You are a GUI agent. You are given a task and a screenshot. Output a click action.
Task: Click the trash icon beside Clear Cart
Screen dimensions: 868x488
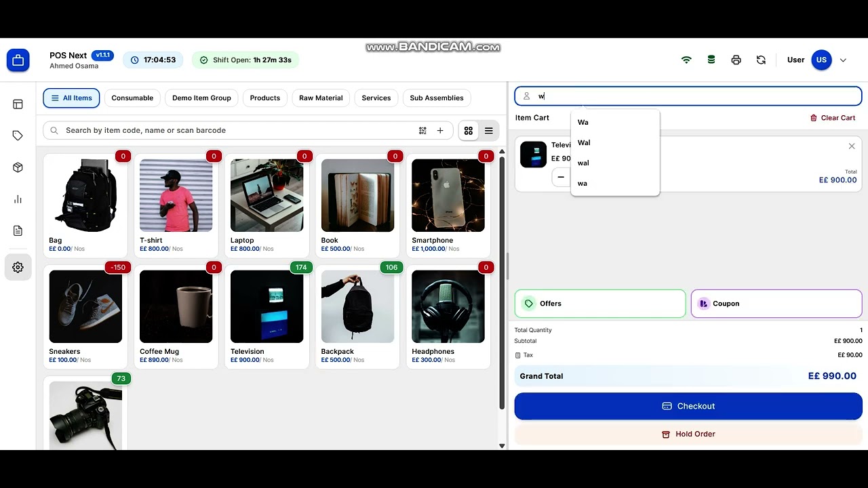pyautogui.click(x=814, y=118)
